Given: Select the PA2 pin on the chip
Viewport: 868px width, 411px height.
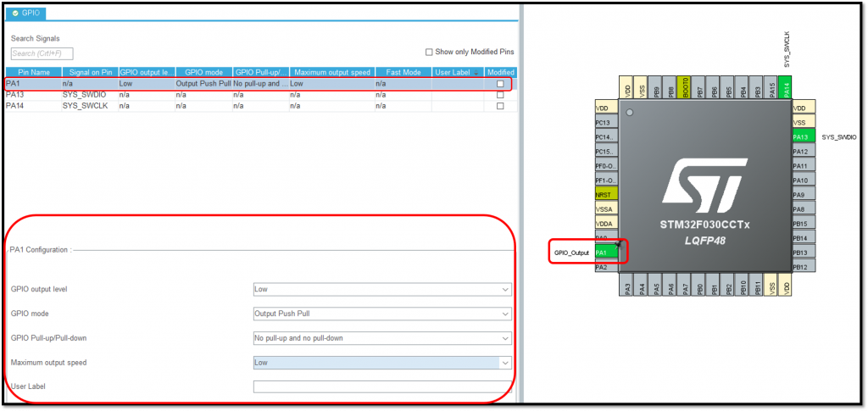Looking at the screenshot, I should point(607,267).
